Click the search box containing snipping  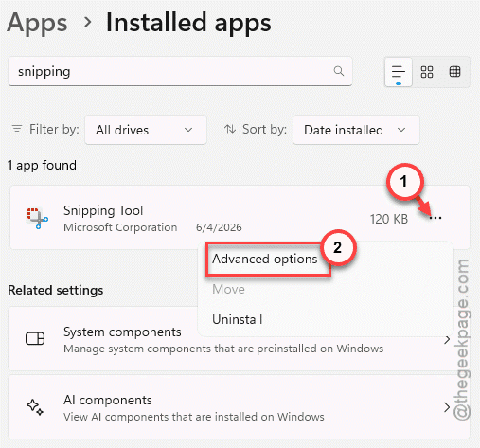180,71
